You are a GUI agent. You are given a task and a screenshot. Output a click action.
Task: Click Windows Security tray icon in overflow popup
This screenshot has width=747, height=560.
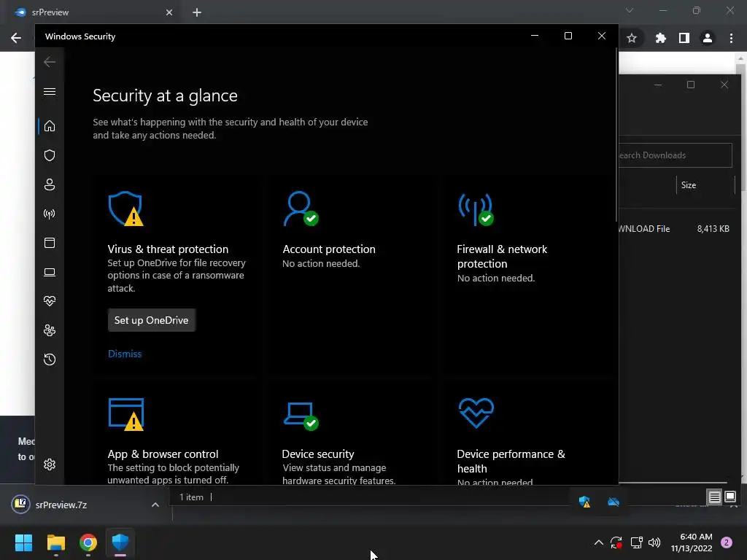584,502
